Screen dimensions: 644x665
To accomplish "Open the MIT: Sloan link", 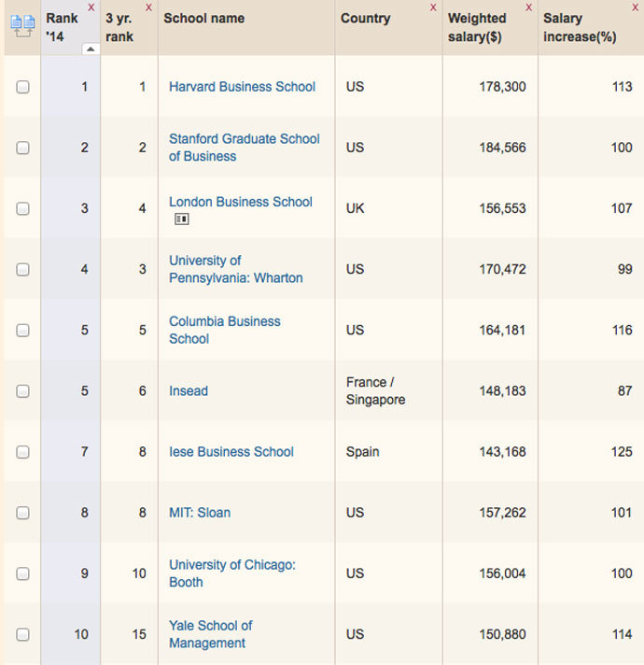I will tap(200, 513).
